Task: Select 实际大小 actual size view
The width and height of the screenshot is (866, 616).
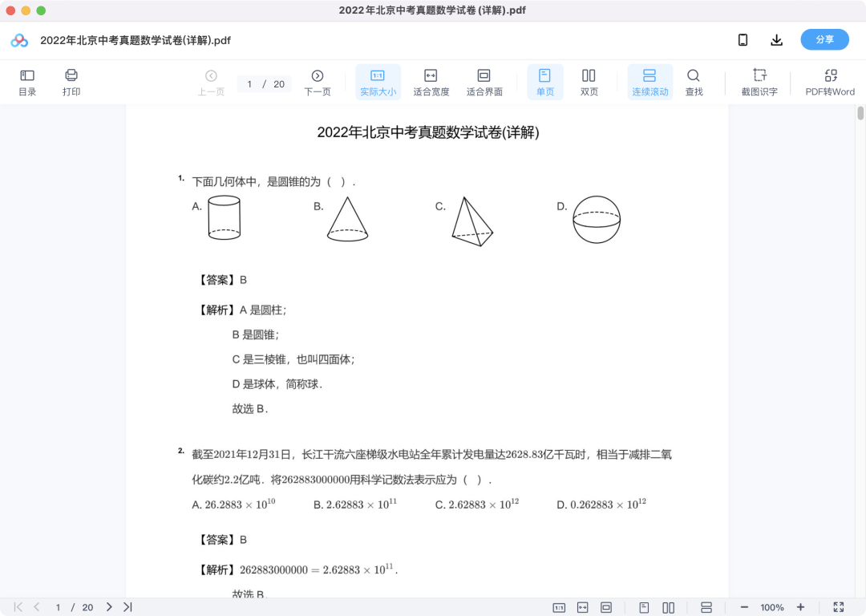Action: click(378, 83)
